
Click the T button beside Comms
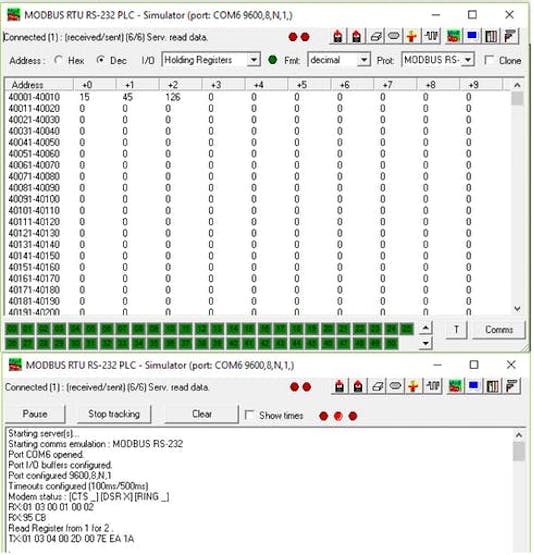(456, 330)
